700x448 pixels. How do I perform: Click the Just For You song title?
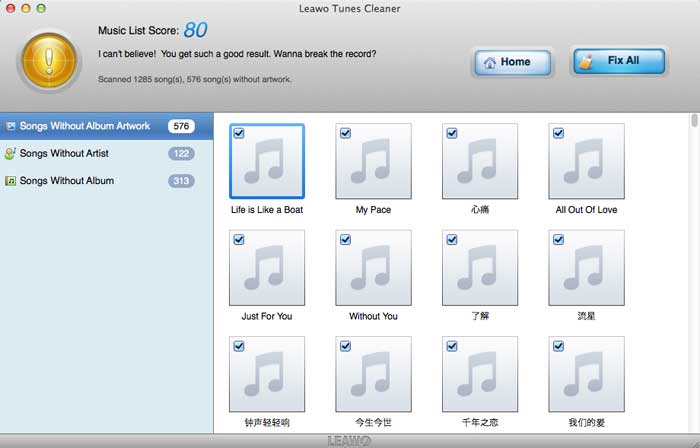(267, 316)
